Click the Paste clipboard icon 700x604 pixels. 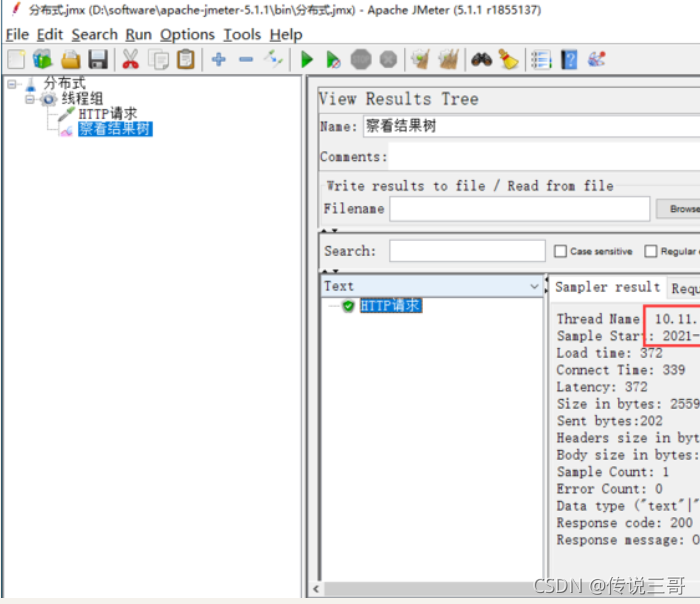186,59
